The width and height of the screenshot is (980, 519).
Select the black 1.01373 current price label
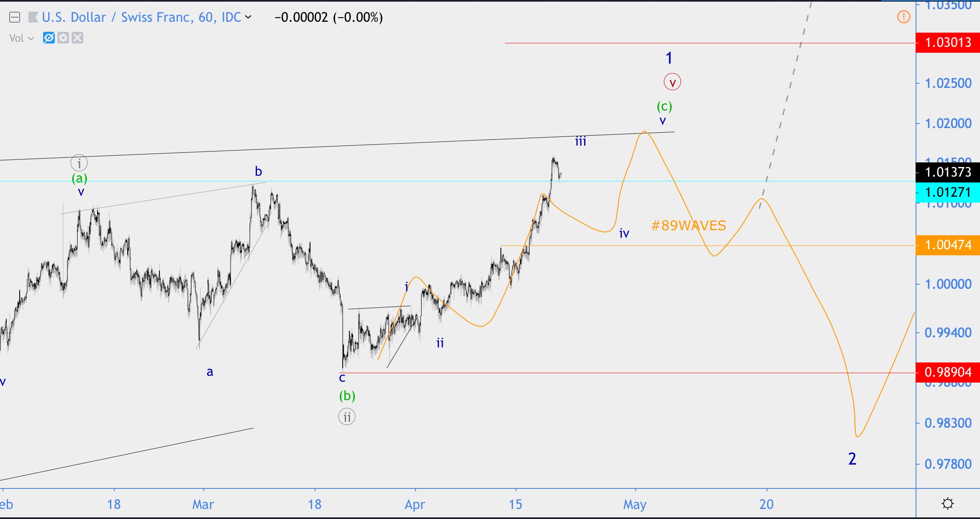[948, 172]
